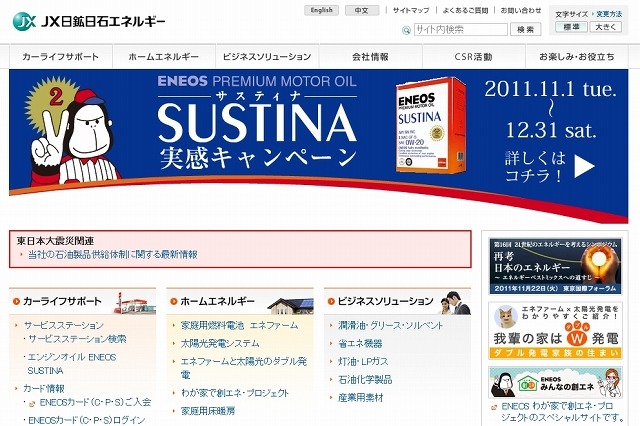Open the 家庭用床暖房 link
The height and width of the screenshot is (426, 640).
pos(208,411)
